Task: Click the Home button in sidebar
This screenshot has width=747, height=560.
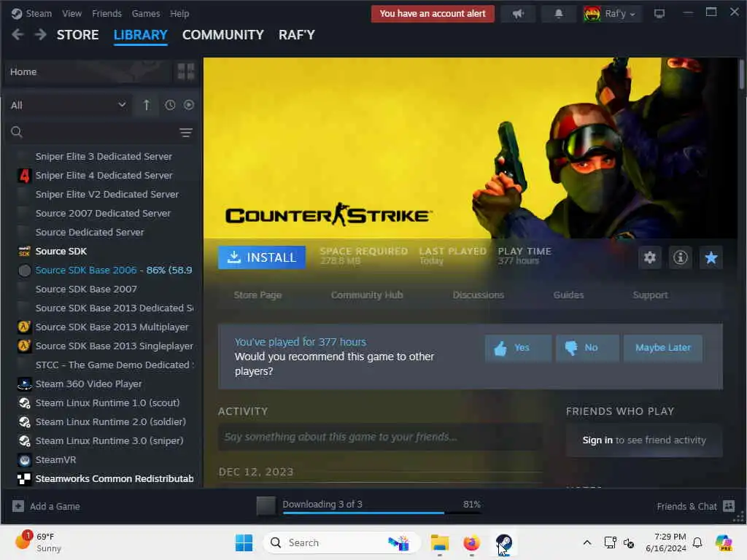Action: [88, 71]
